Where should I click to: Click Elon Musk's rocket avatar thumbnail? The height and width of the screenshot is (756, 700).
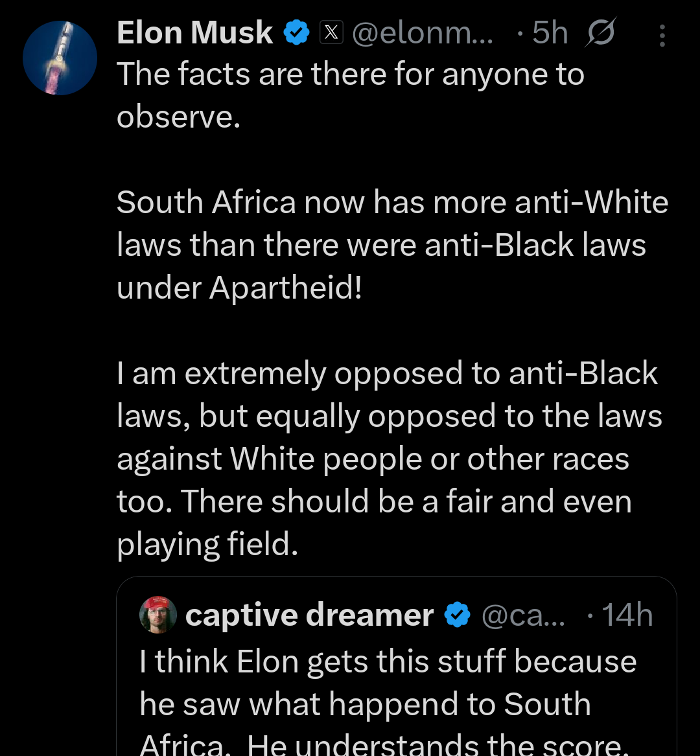point(60,58)
